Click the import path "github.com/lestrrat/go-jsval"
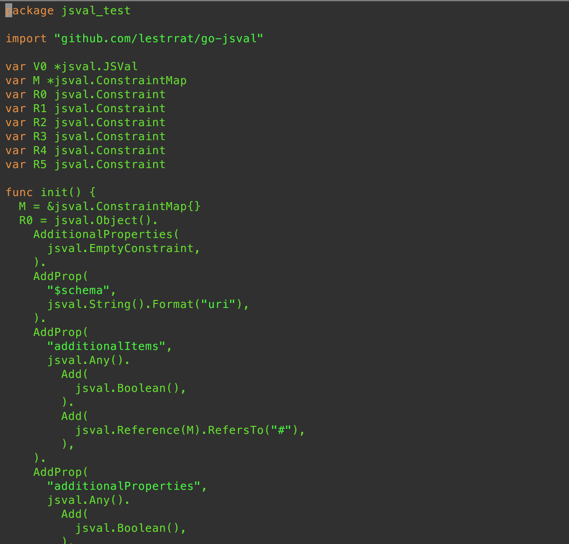569x544 pixels. (x=159, y=38)
